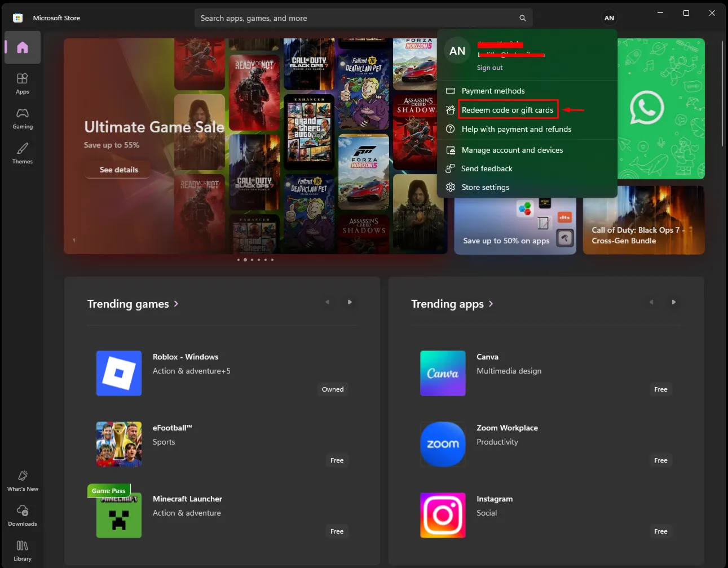Click the Zoom Workplace icon
728x568 pixels.
pos(443,444)
